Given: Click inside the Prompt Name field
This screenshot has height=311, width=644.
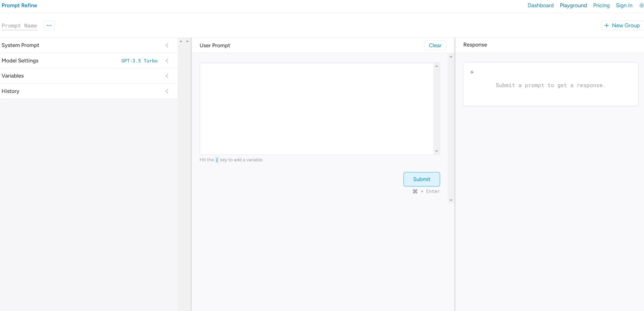Looking at the screenshot, I should coord(19,26).
